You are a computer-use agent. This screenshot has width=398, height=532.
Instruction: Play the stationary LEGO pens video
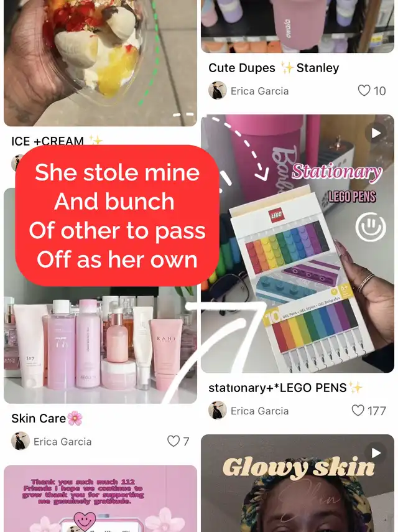(376, 133)
